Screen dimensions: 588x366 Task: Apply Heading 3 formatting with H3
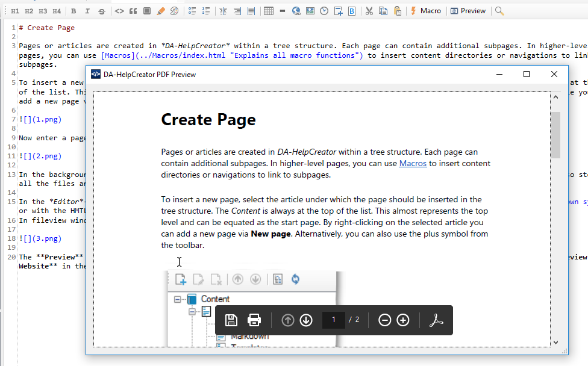[x=43, y=11]
